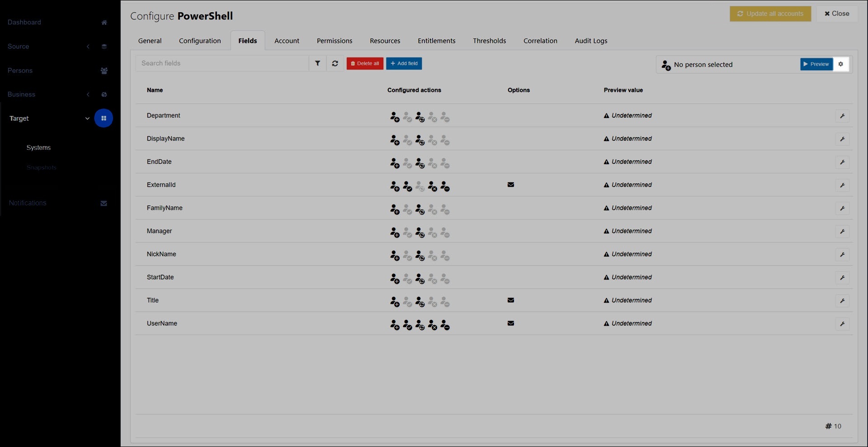The image size is (868, 447).
Task: Click the envelope option icon for ExternalId
Action: point(511,185)
